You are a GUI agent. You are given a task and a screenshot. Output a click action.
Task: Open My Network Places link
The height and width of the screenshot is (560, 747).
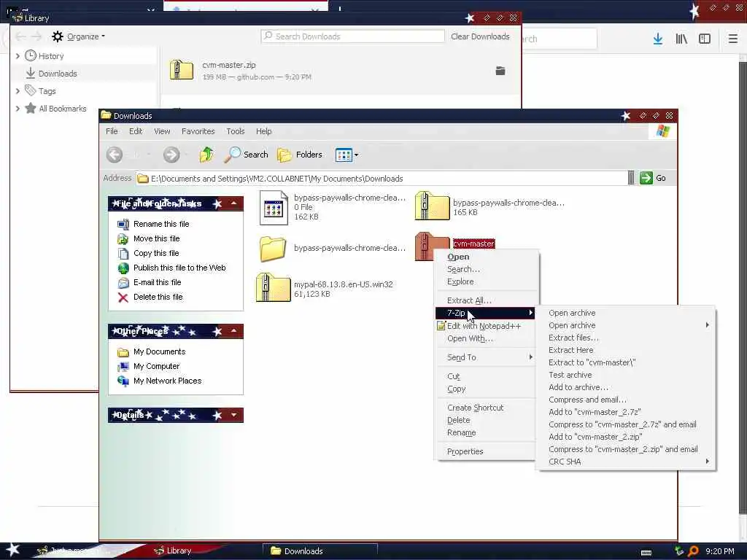[x=167, y=381]
